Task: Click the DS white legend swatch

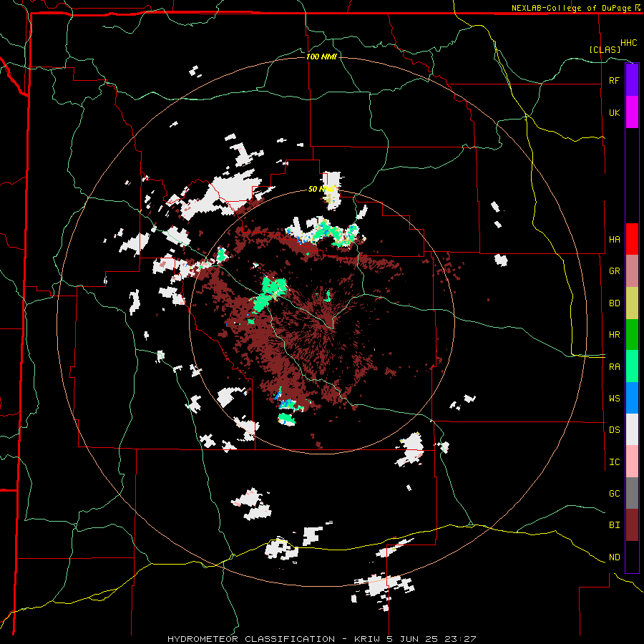Action: 632,429
